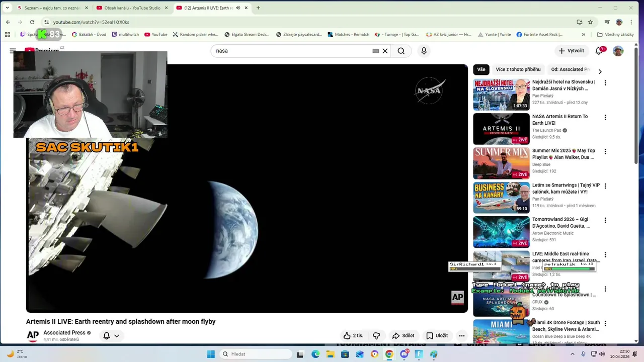The image size is (644, 362).
Task: Click the Sdílet share button
Action: click(403, 336)
